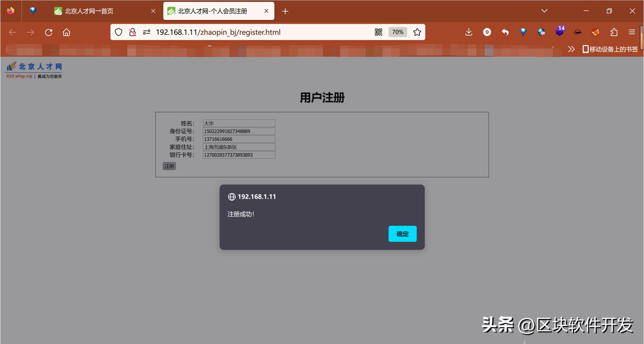644x344 pixels.
Task: Click the account icon with number 9
Action: tap(487, 32)
